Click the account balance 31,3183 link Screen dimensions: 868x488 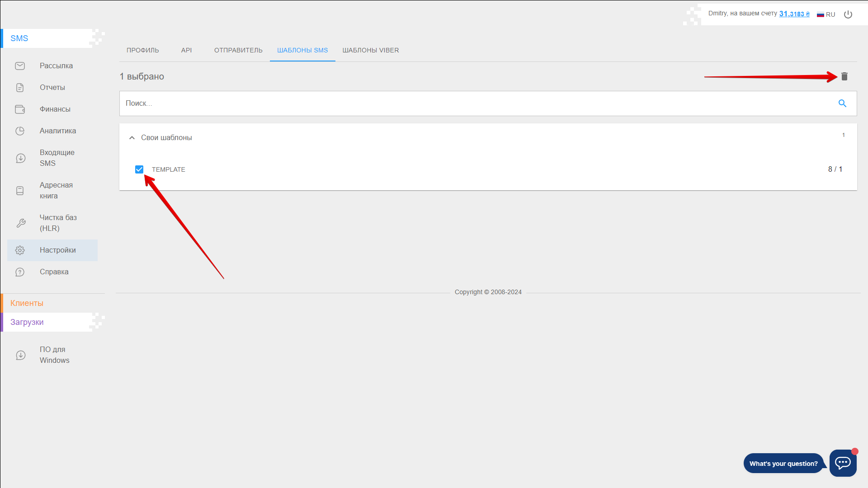pos(794,14)
